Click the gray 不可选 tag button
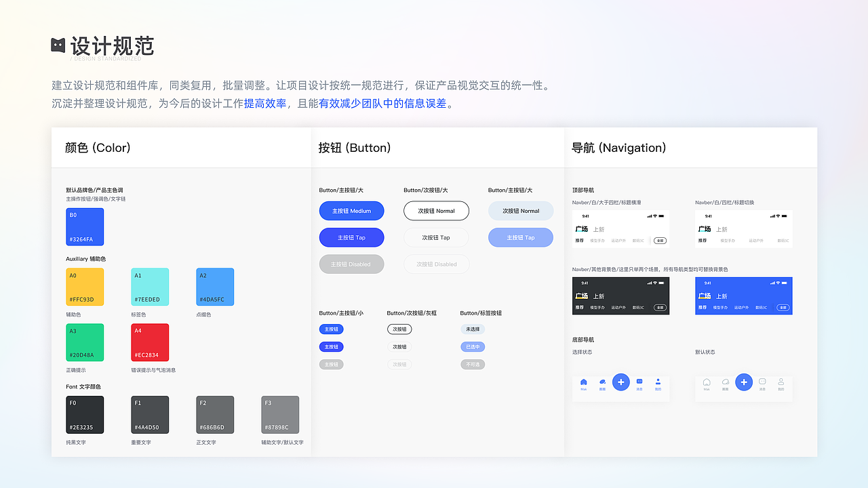Screen dimensions: 868x488 point(473,364)
